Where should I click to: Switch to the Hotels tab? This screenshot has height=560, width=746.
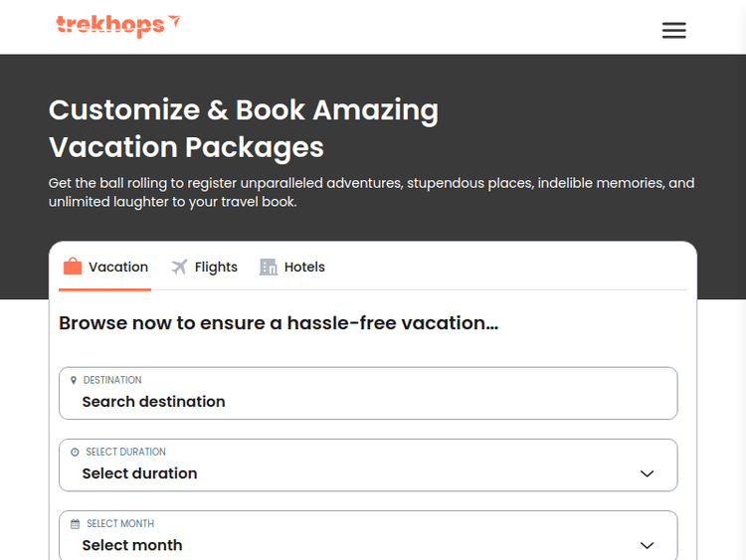[304, 267]
